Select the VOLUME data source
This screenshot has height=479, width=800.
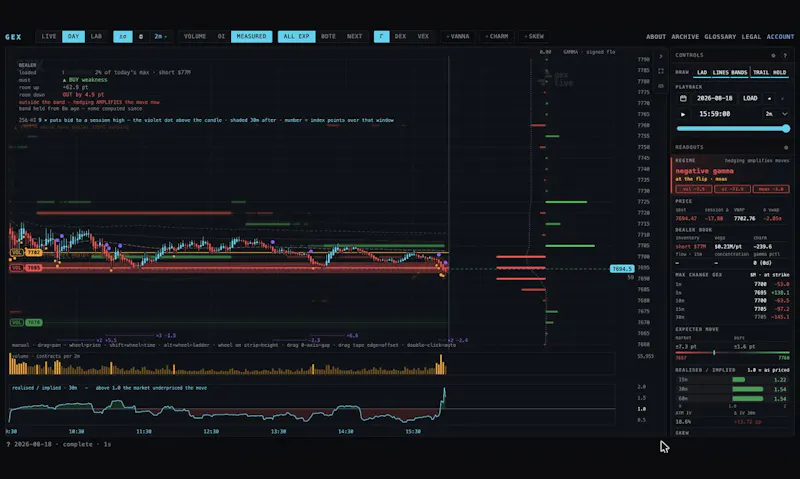coord(195,36)
